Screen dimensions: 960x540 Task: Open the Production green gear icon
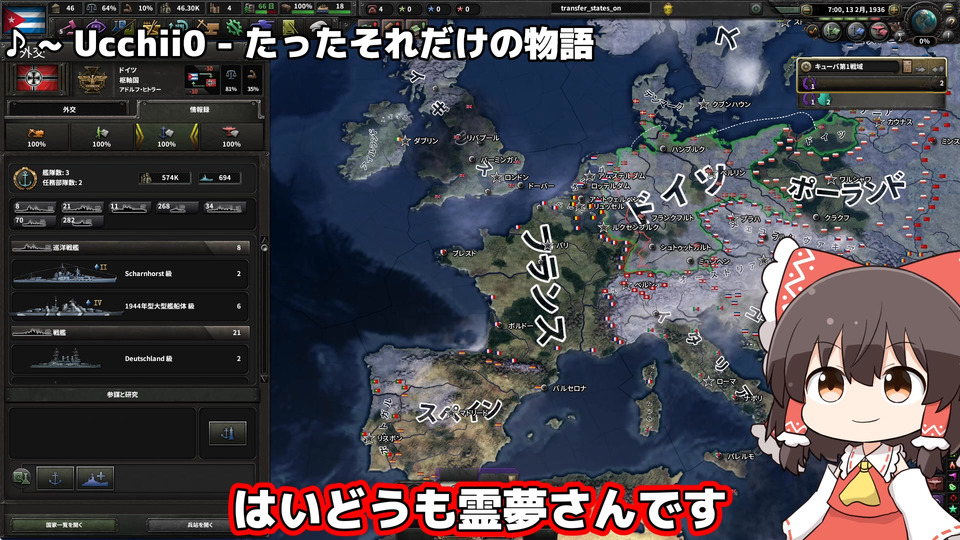coord(234,27)
